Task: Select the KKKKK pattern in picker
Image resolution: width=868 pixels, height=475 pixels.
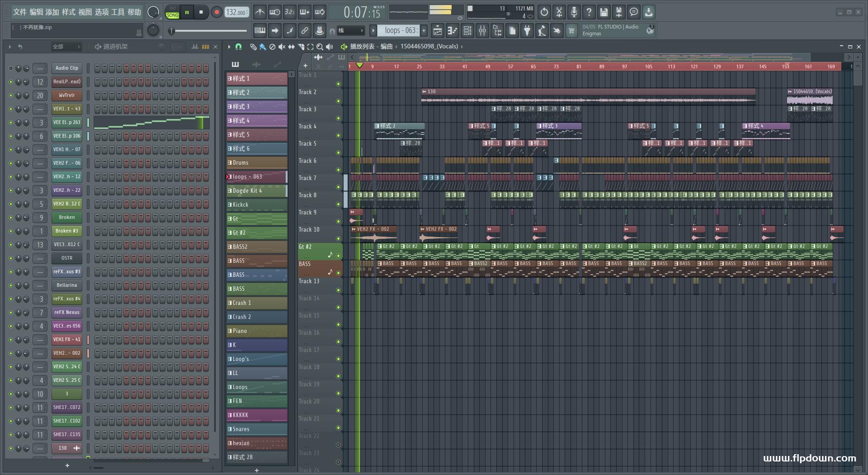Action: coord(256,415)
